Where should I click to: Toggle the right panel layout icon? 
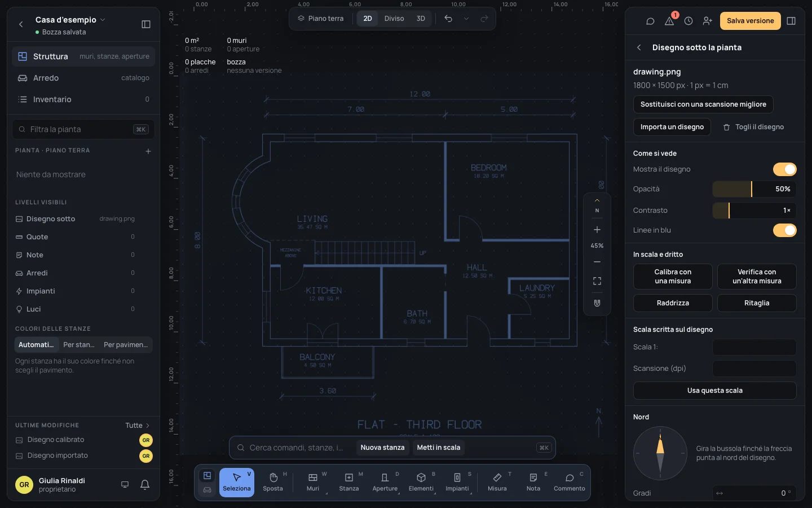click(x=791, y=21)
